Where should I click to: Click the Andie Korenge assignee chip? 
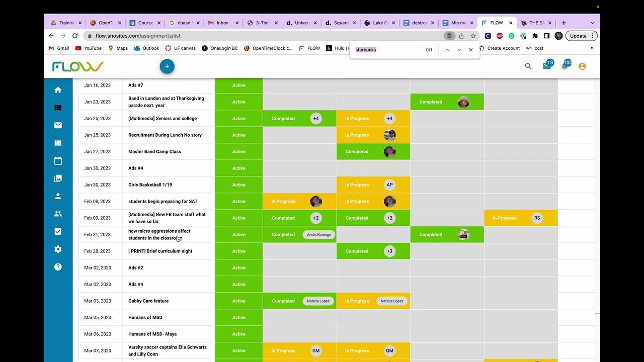click(319, 235)
